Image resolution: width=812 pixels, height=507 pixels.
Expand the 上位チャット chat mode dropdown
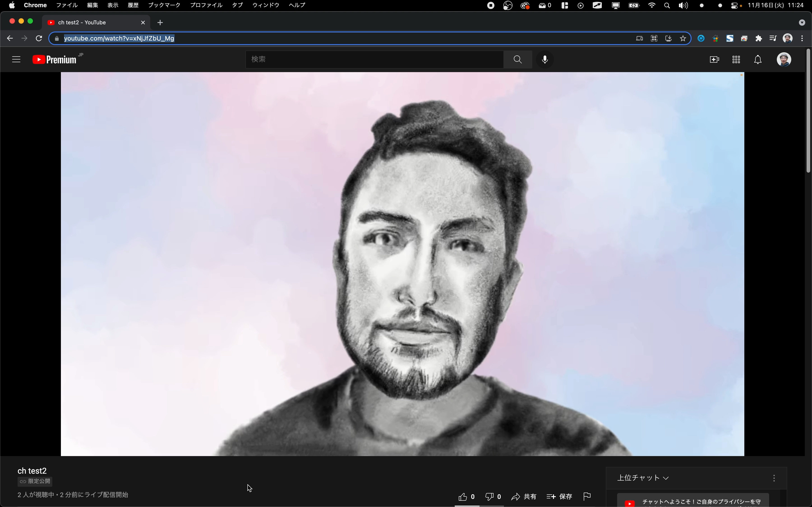pos(643,478)
